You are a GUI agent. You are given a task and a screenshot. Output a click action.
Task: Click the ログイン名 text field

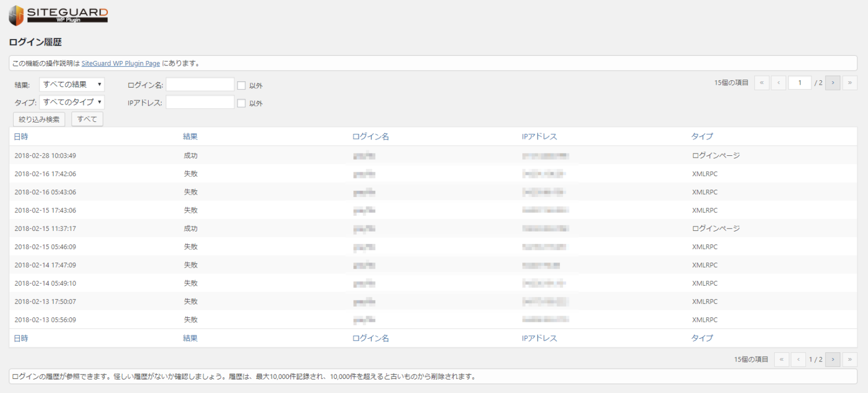point(200,85)
